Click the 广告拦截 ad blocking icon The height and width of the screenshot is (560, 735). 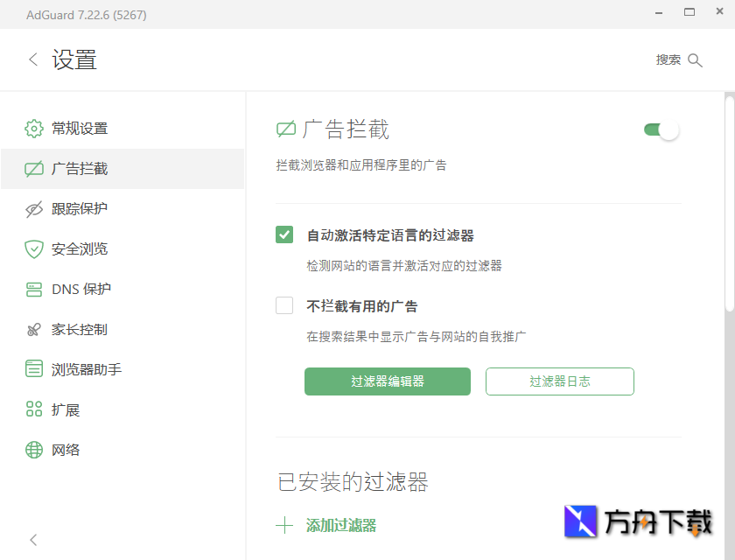[33, 168]
